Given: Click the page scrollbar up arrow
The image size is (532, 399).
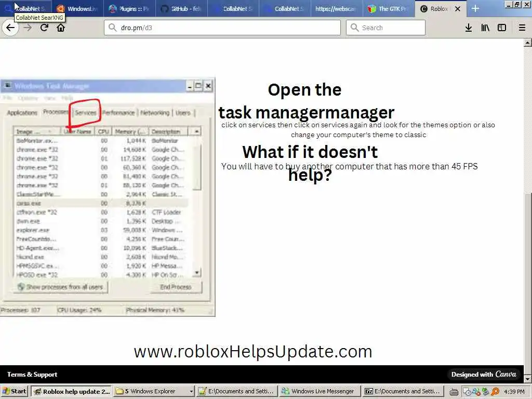Looking at the screenshot, I should click(x=528, y=43).
